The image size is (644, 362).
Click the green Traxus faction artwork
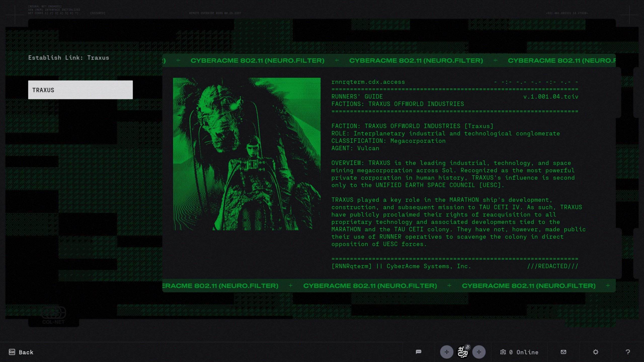click(x=247, y=154)
